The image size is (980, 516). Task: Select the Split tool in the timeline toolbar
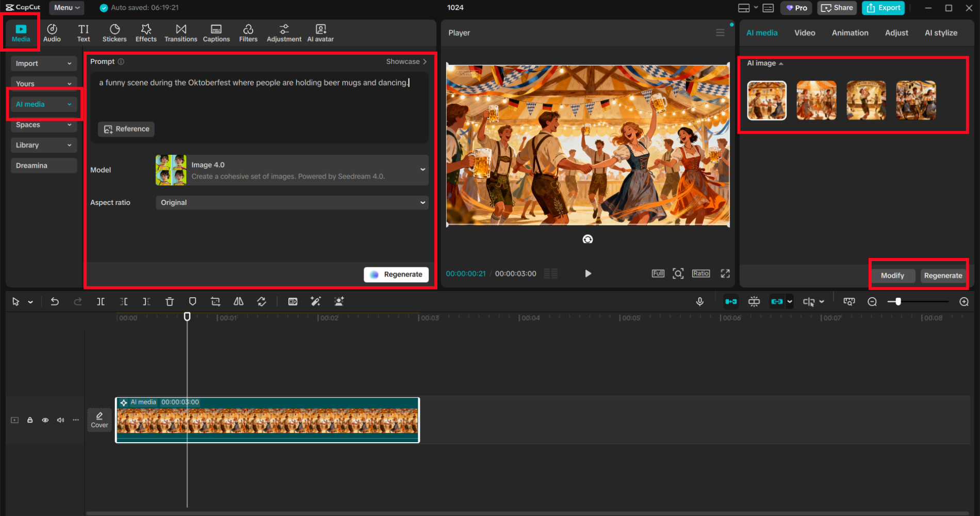pos(101,301)
